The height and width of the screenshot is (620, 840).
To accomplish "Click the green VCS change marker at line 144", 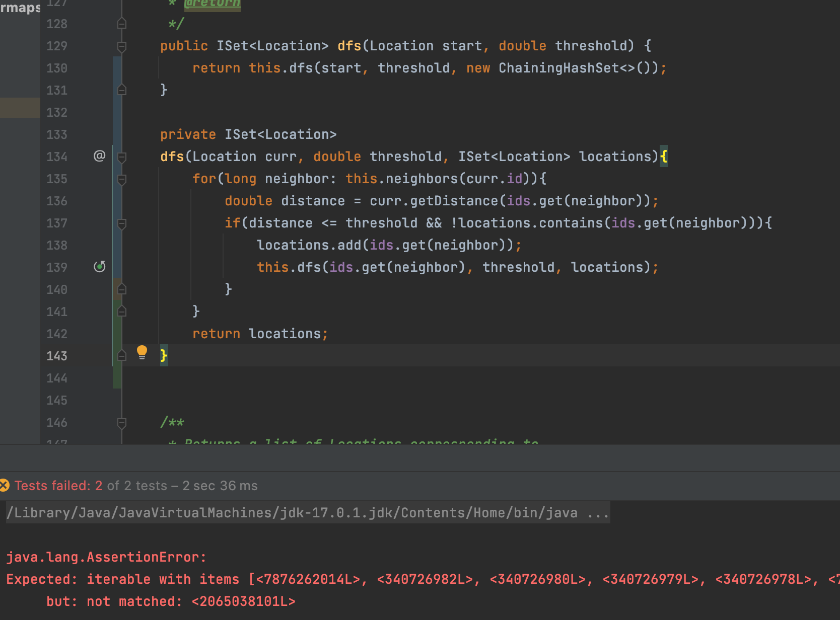I will [x=117, y=377].
